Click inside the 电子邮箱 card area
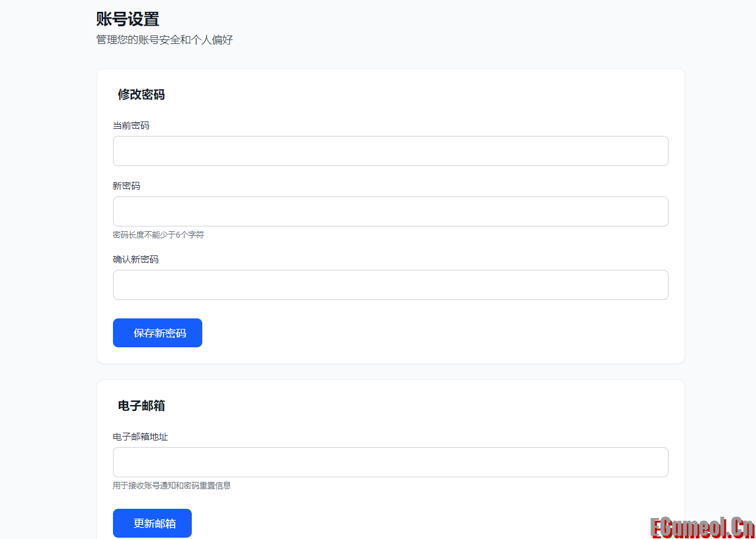The image size is (756, 539). point(391,460)
